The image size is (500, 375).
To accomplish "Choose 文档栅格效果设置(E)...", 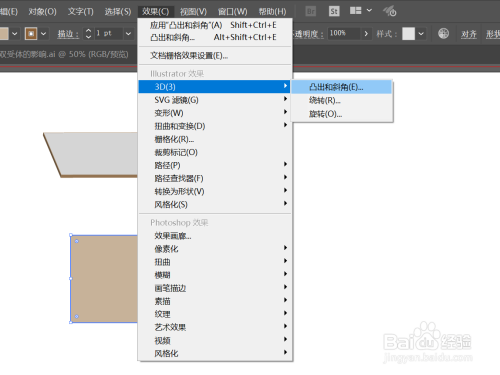I will click(215, 56).
